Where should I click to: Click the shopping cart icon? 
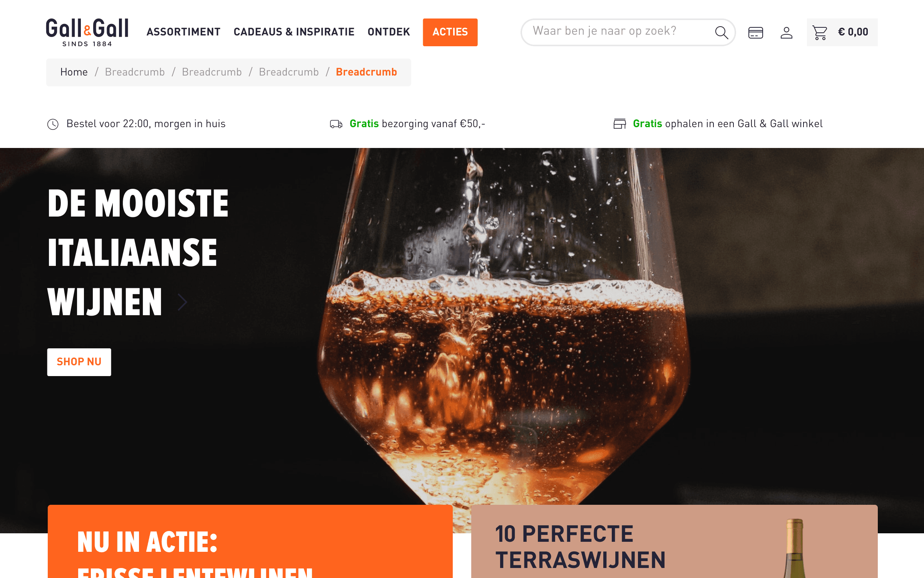tap(820, 33)
